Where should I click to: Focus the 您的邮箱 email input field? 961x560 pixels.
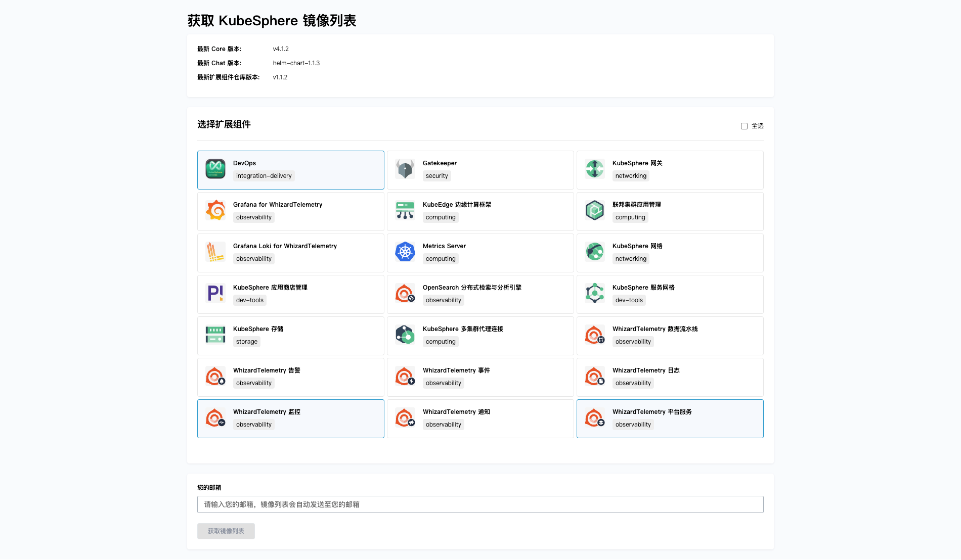(x=481, y=504)
